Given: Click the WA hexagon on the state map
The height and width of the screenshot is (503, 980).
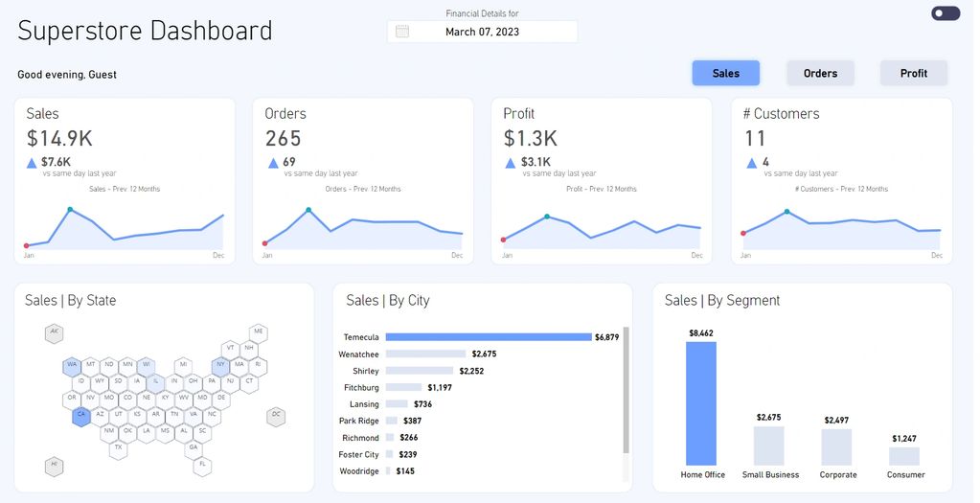Looking at the screenshot, I should point(72,365).
